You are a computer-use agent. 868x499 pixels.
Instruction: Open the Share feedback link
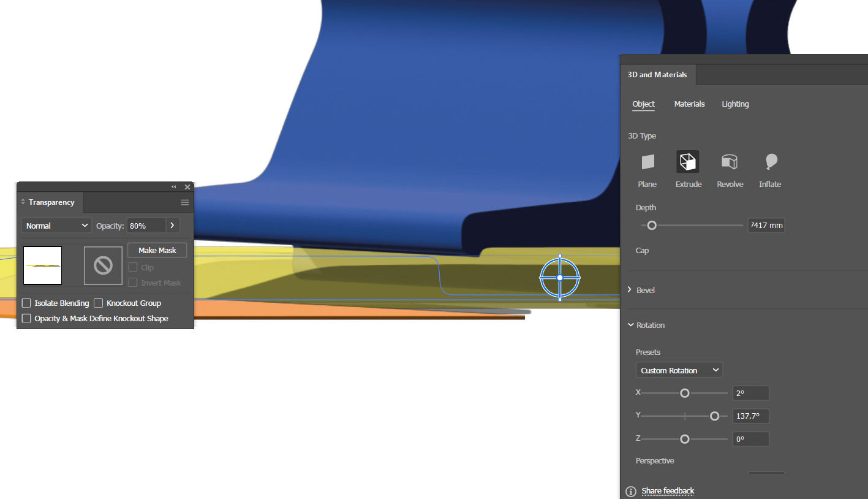[x=667, y=490]
